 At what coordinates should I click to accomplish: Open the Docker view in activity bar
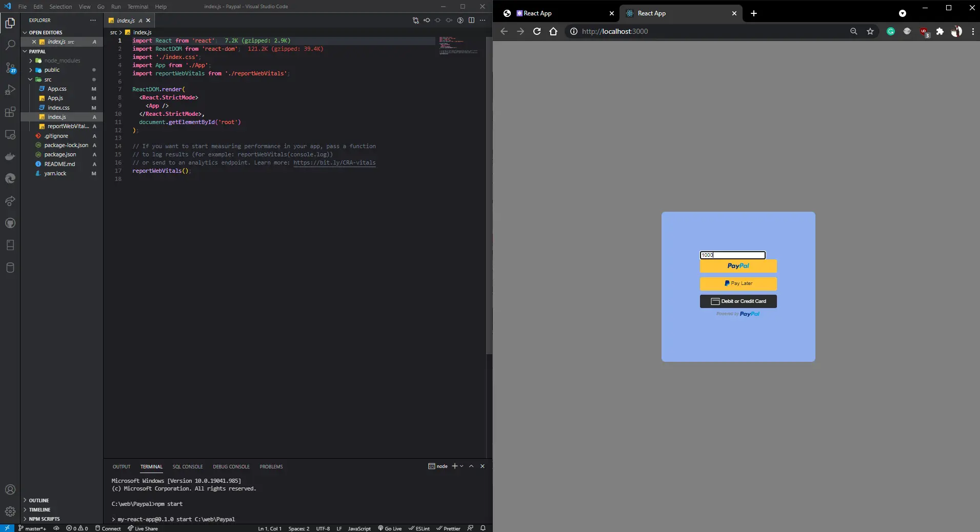(10, 157)
